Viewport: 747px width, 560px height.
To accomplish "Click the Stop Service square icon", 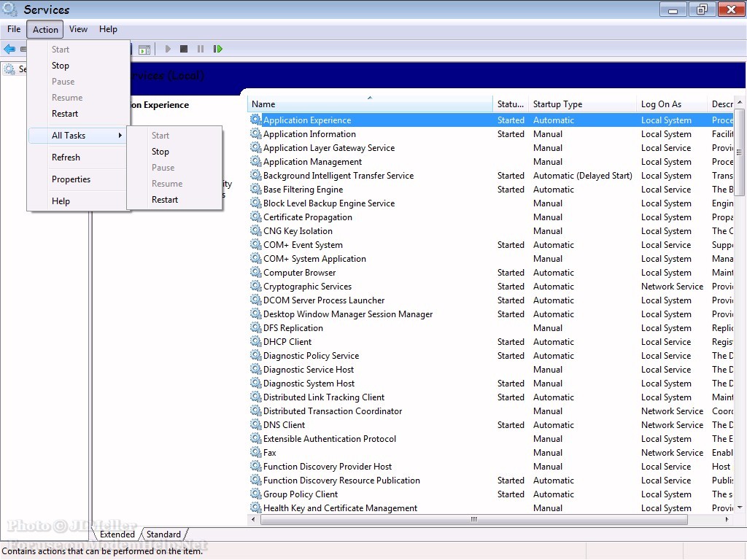I will [x=184, y=49].
